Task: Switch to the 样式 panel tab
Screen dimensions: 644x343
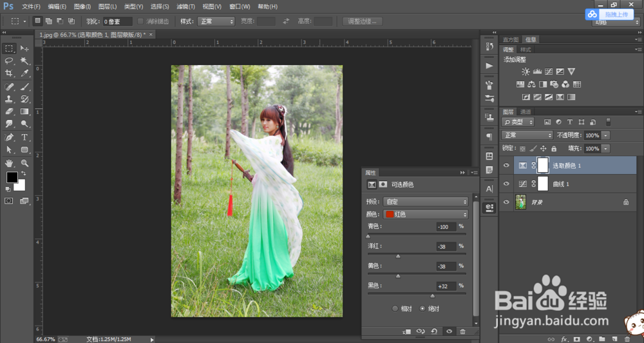Action: pos(526,50)
